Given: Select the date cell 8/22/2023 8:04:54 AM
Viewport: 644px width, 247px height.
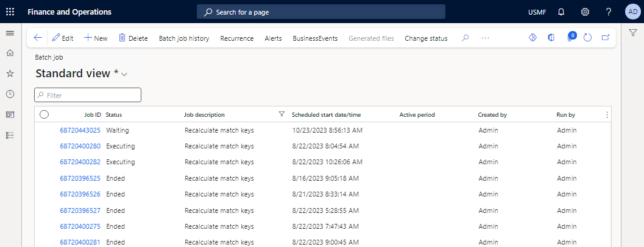Looking at the screenshot, I should [x=326, y=146].
